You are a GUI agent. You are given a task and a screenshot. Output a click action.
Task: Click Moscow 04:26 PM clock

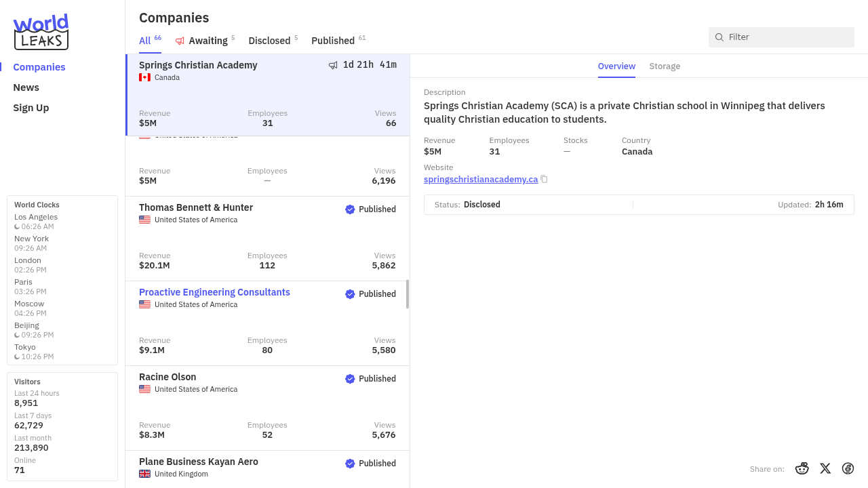click(x=31, y=308)
